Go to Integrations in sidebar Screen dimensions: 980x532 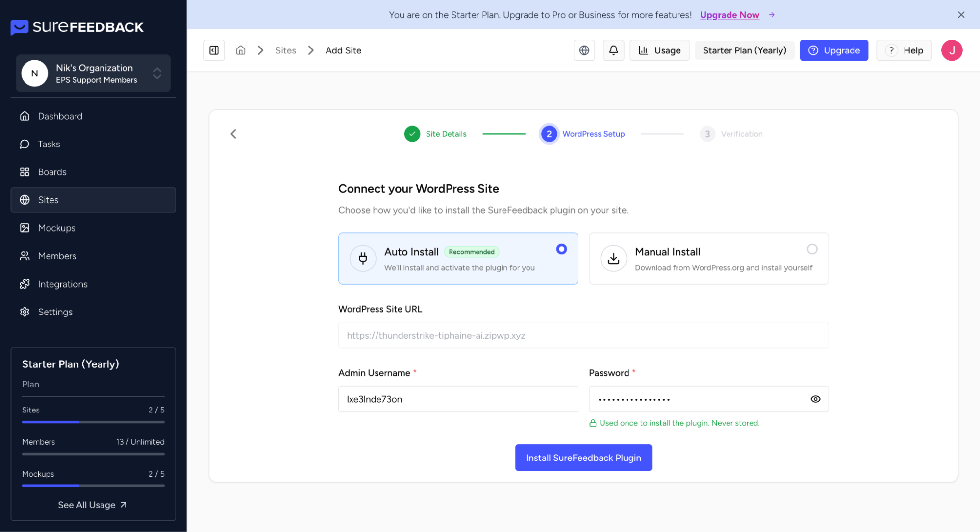click(63, 284)
